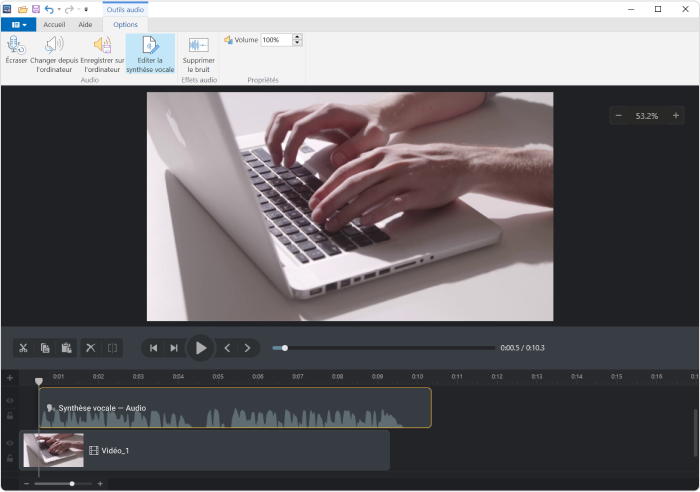Screen dimensions: 700x492
Task: Open Editer la synthèse vocale
Action: tap(150, 54)
